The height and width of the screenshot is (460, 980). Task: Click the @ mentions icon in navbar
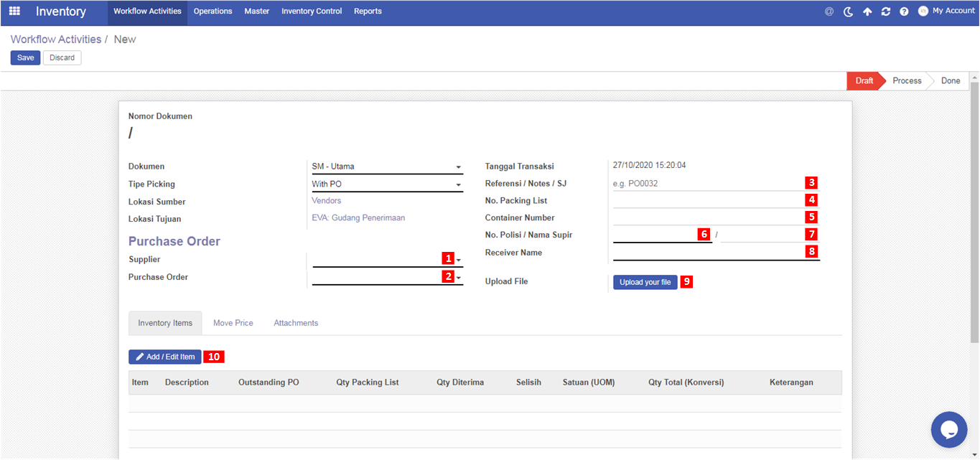tap(829, 11)
